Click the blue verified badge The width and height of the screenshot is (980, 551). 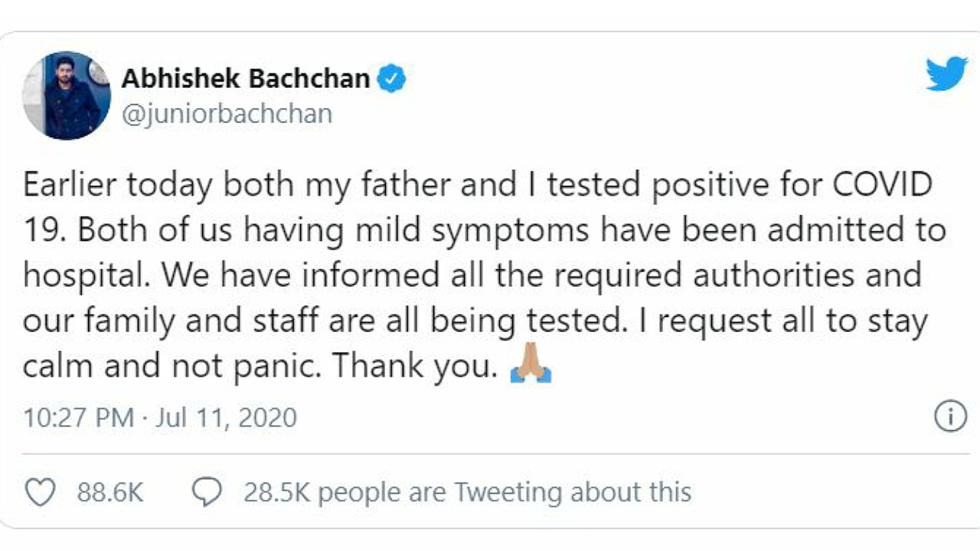coord(392,78)
